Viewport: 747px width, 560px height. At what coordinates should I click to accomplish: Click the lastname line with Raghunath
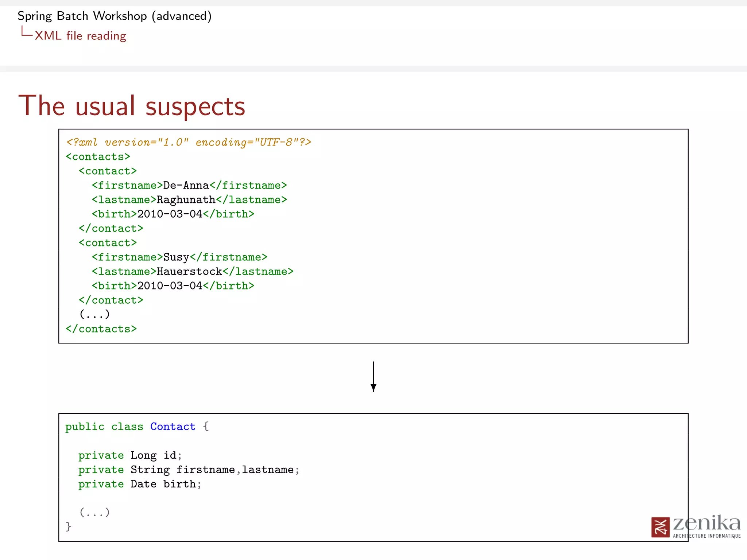coord(189,200)
